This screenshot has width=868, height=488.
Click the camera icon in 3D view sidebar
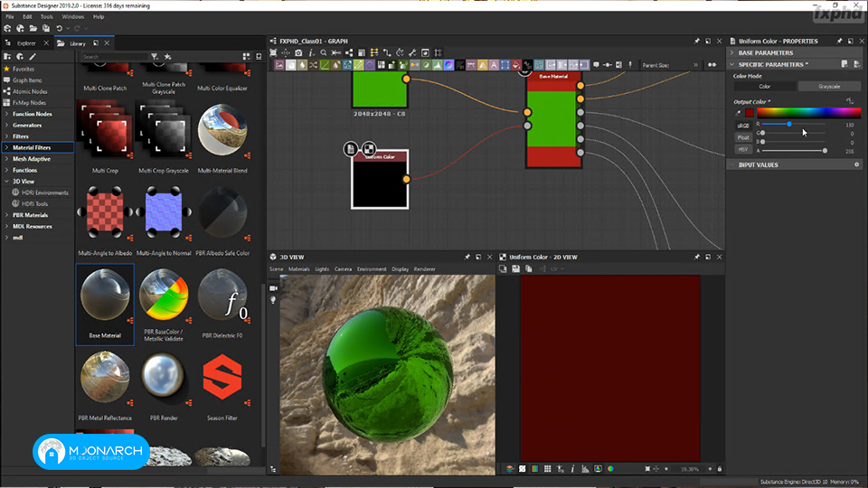click(x=273, y=288)
